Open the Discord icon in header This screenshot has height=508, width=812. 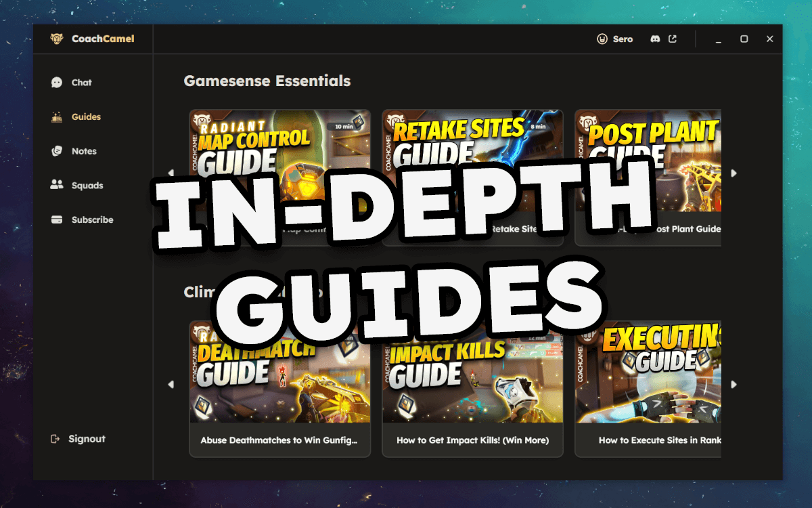[x=655, y=39]
